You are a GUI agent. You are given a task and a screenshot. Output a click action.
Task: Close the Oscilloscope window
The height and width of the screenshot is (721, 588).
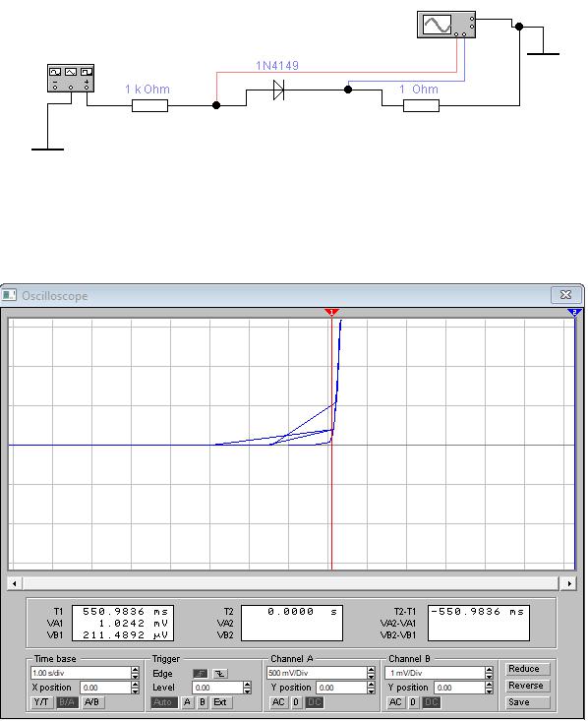(x=566, y=295)
